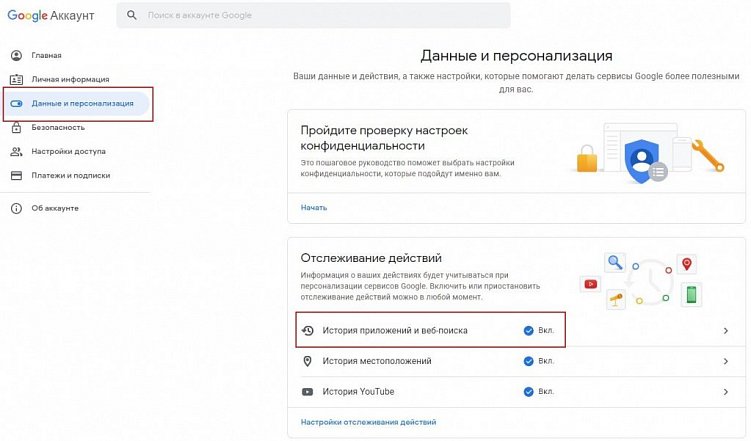Screen dimensions: 751x441
Task: Expand История YouTube row arrow
Action: 725,391
